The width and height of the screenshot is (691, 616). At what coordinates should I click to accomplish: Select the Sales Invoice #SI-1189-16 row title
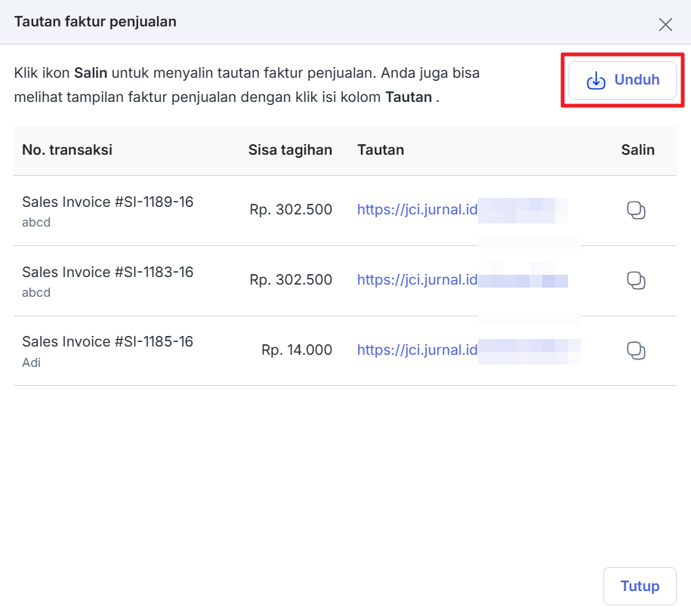(107, 202)
